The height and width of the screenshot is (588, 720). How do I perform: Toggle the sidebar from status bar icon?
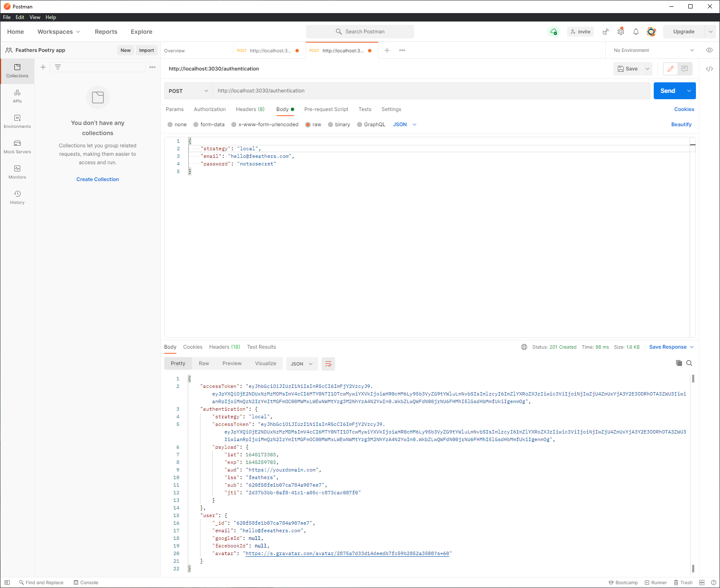click(x=7, y=583)
